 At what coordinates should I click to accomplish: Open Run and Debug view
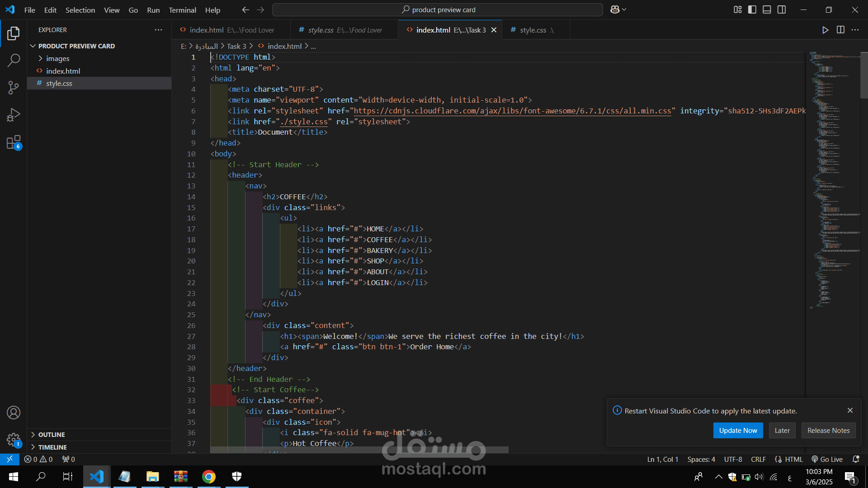[14, 115]
